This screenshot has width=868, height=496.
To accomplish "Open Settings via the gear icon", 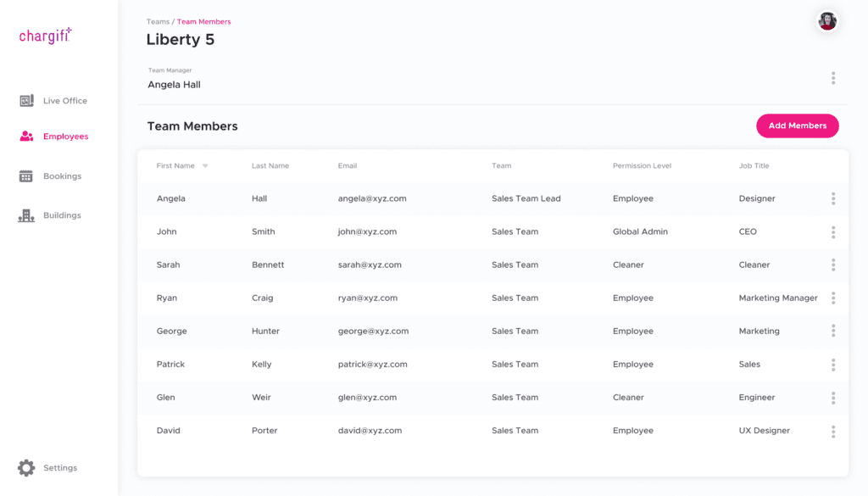I will [x=26, y=468].
